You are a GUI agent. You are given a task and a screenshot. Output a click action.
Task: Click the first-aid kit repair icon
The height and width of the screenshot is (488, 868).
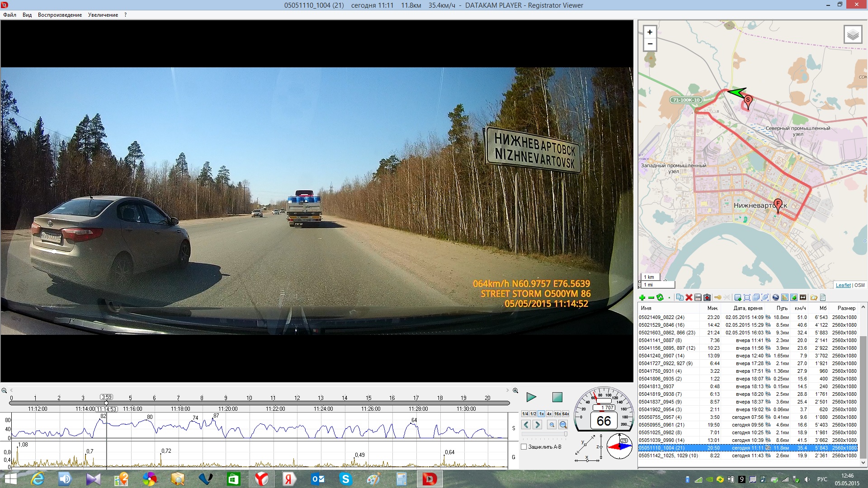click(x=707, y=297)
